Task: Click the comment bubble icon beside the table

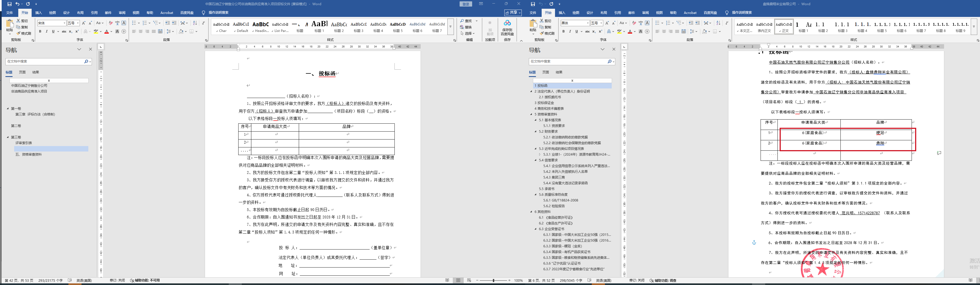Action: [x=939, y=153]
